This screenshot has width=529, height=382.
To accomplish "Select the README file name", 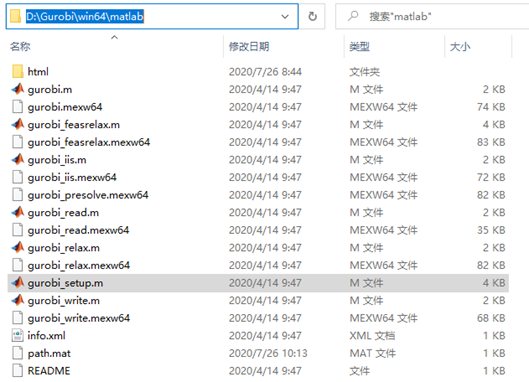I will [49, 371].
